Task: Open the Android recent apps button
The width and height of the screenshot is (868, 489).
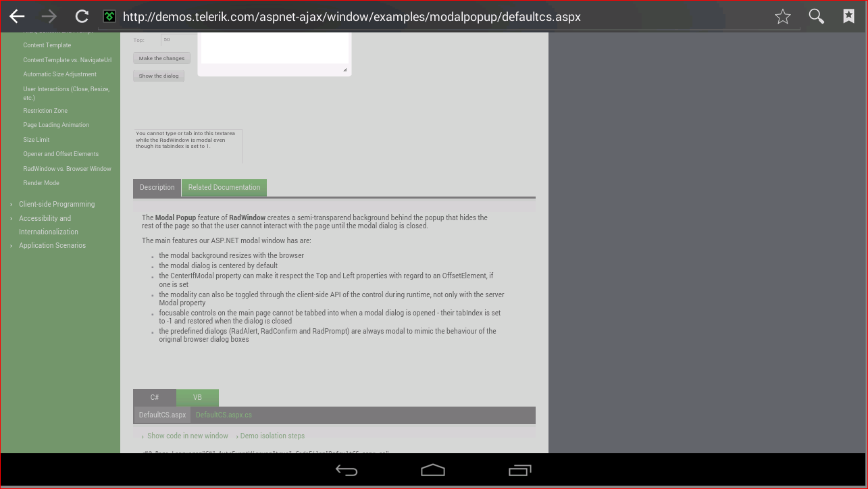Action: pyautogui.click(x=519, y=470)
